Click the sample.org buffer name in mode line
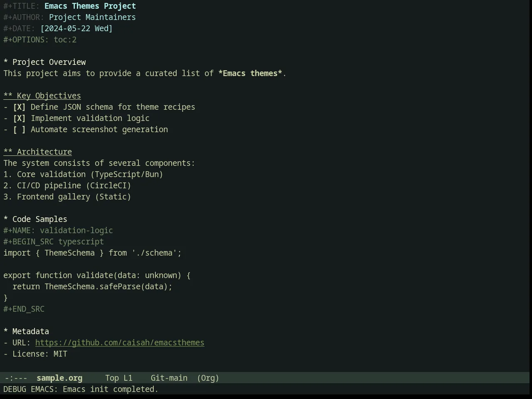The image size is (532, 399). pos(59,378)
